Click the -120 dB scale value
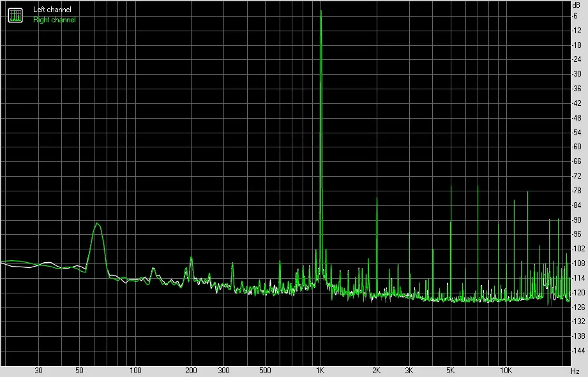Screen dimensions: 588x377 pos(578,292)
